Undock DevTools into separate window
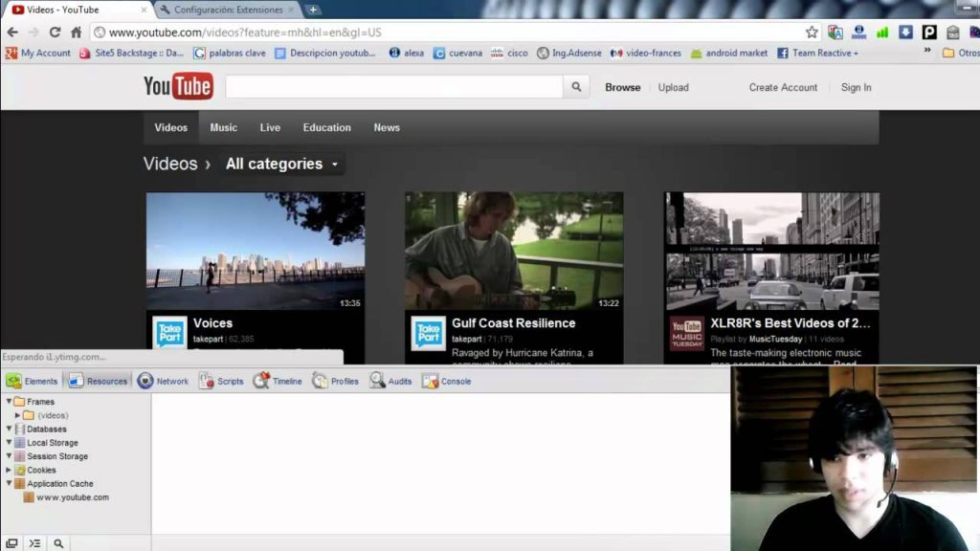 coord(11,543)
